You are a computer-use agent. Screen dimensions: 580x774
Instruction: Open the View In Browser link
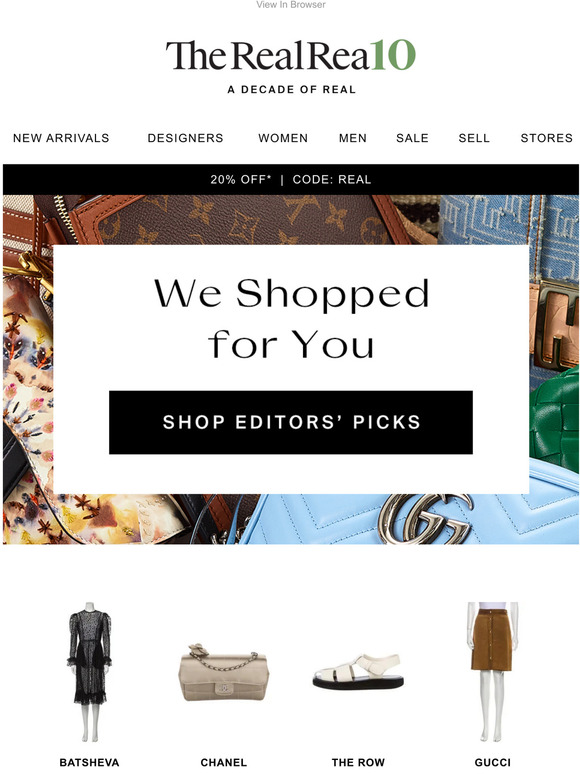pos(291,4)
